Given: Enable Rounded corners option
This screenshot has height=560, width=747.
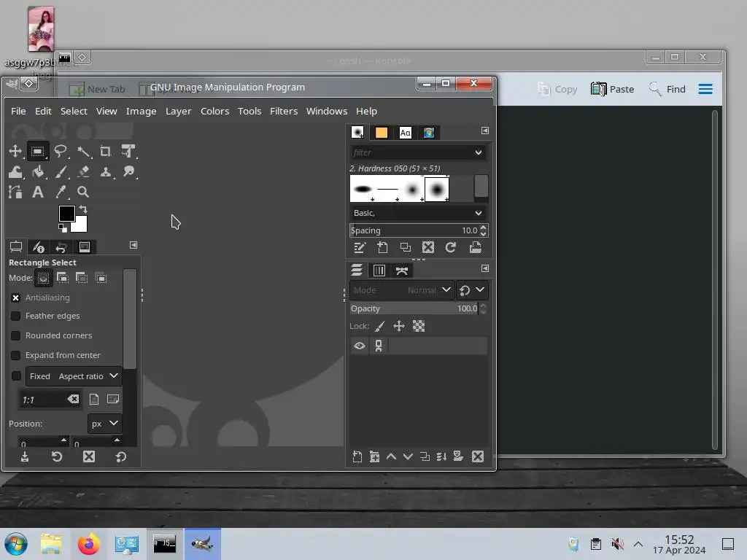Looking at the screenshot, I should (x=16, y=335).
